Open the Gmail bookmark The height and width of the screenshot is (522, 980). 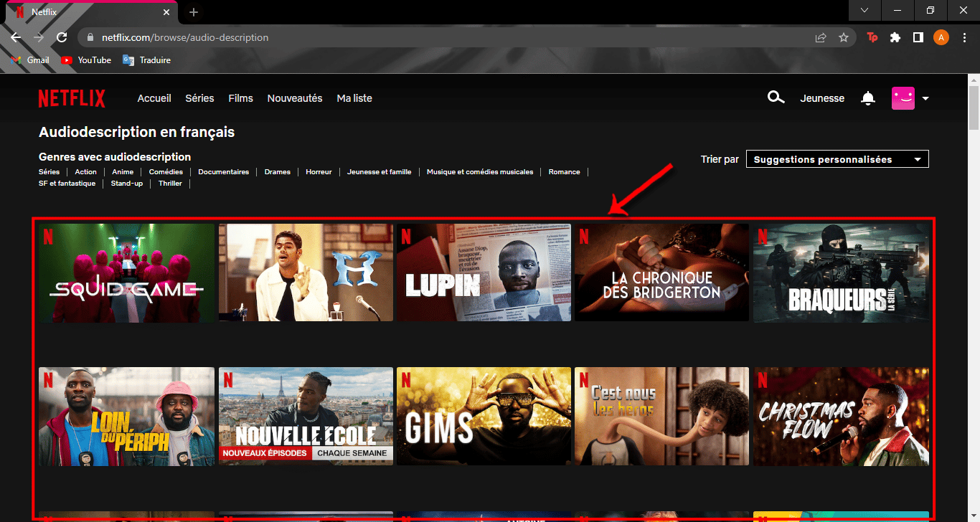click(31, 60)
